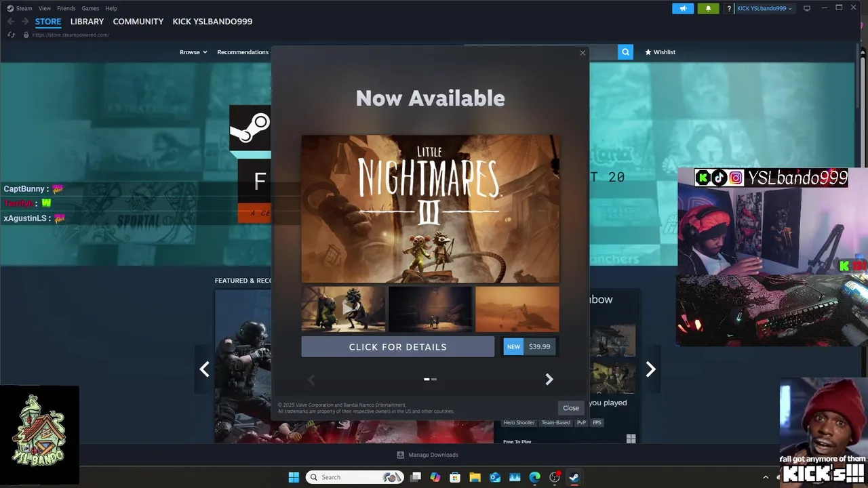Open the Recommendations store menu
The image size is (868, 488).
tap(243, 52)
